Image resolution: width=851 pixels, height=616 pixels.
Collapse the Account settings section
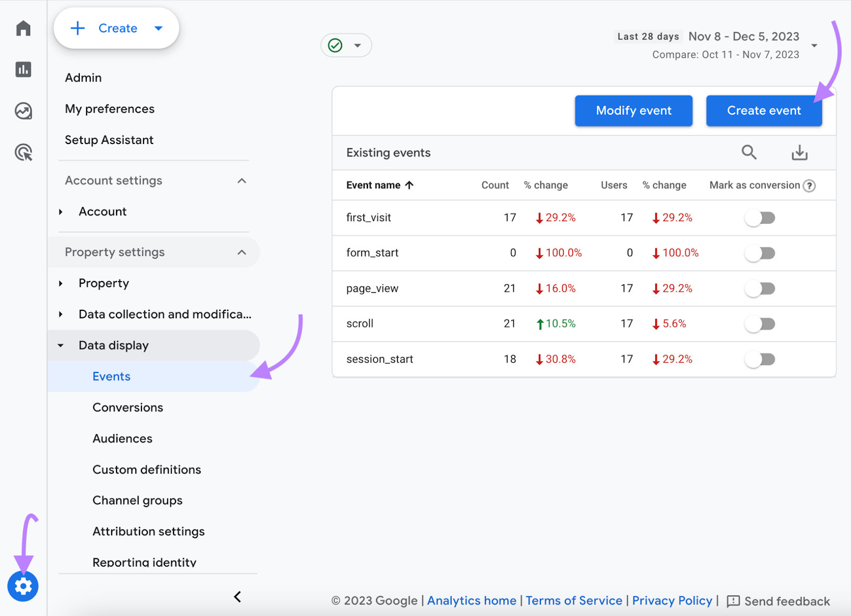(241, 181)
